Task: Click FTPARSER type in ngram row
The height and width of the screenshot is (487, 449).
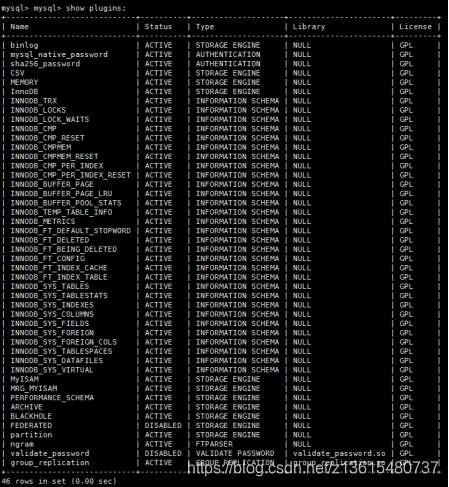Action: point(214,444)
